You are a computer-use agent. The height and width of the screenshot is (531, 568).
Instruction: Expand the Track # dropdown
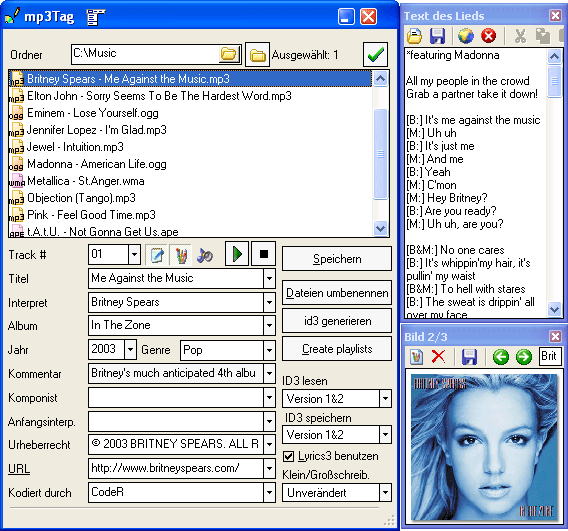[x=134, y=254]
